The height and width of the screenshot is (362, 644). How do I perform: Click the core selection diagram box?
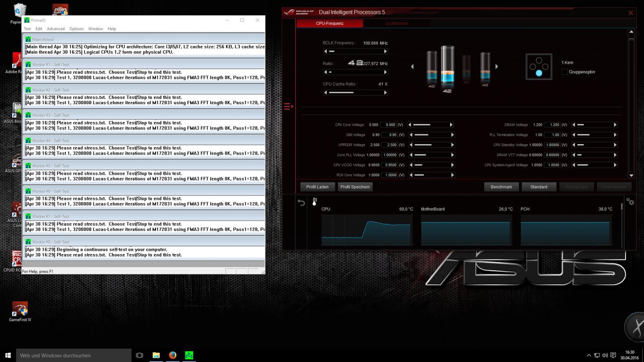coord(539,66)
